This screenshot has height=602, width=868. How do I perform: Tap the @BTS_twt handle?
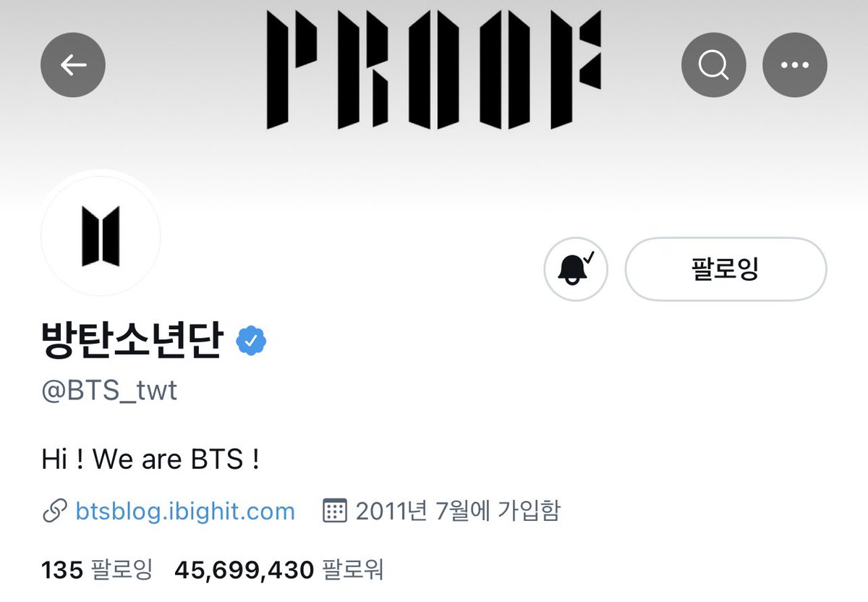pyautogui.click(x=109, y=391)
